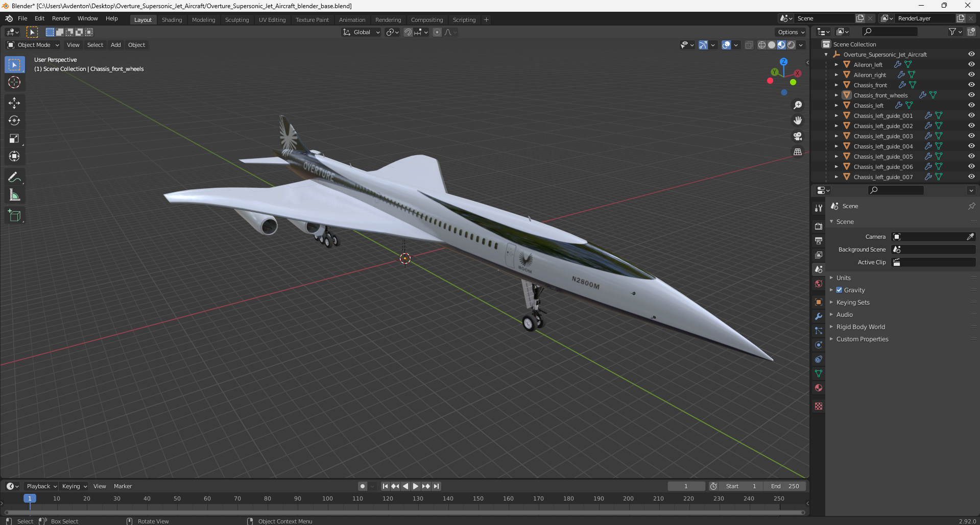This screenshot has height=525, width=980.
Task: Choose the Scale tool
Action: [14, 139]
